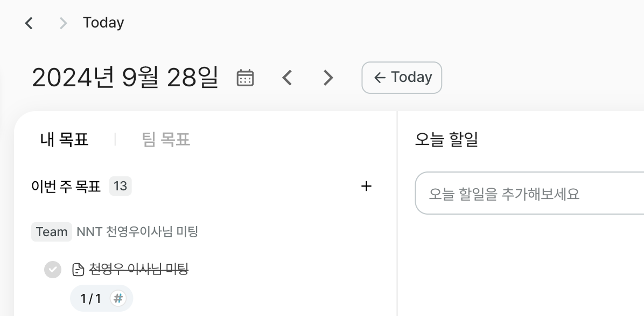Click the hash tag icon in the 1/1 pill
The image size is (644, 316).
click(x=118, y=298)
